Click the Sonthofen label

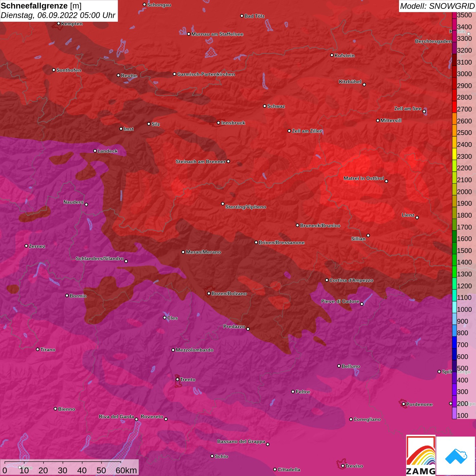point(69,70)
